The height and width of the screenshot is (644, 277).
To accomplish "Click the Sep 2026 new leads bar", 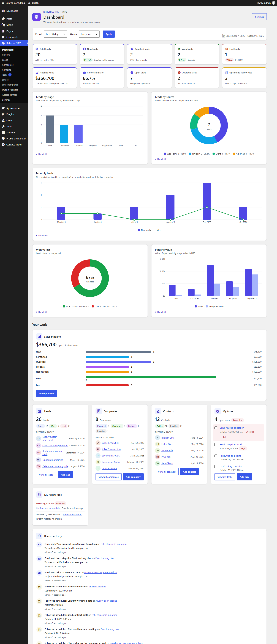I will coord(207,201).
